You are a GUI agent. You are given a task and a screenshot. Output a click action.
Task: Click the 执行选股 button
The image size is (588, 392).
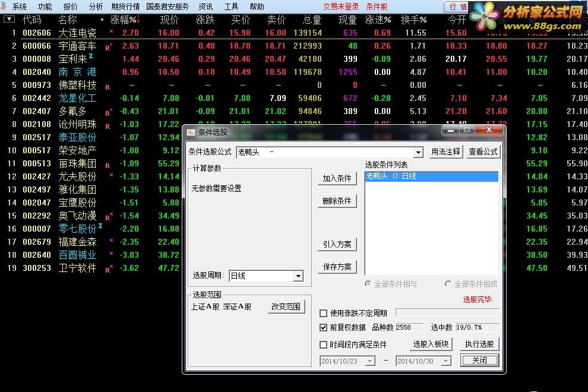(x=479, y=344)
